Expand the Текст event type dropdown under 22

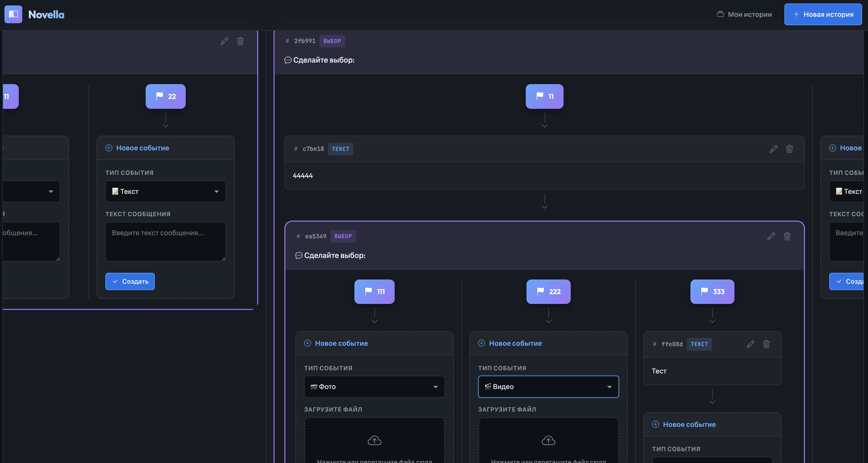coord(165,191)
